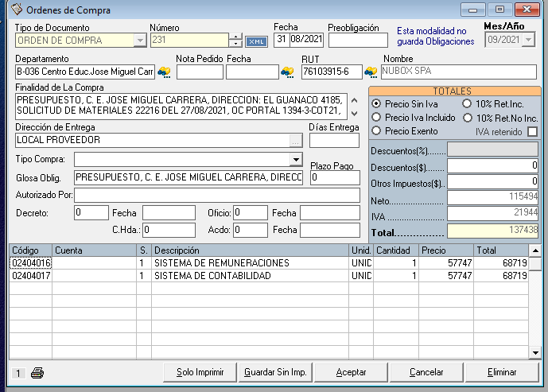Select 10% Ret.Inc. option
The image size is (548, 392).
(467, 103)
